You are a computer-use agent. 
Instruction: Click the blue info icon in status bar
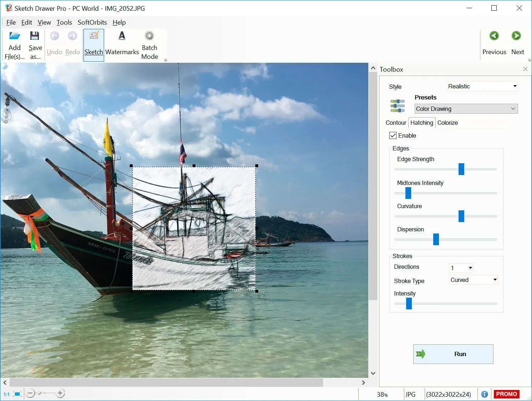484,394
